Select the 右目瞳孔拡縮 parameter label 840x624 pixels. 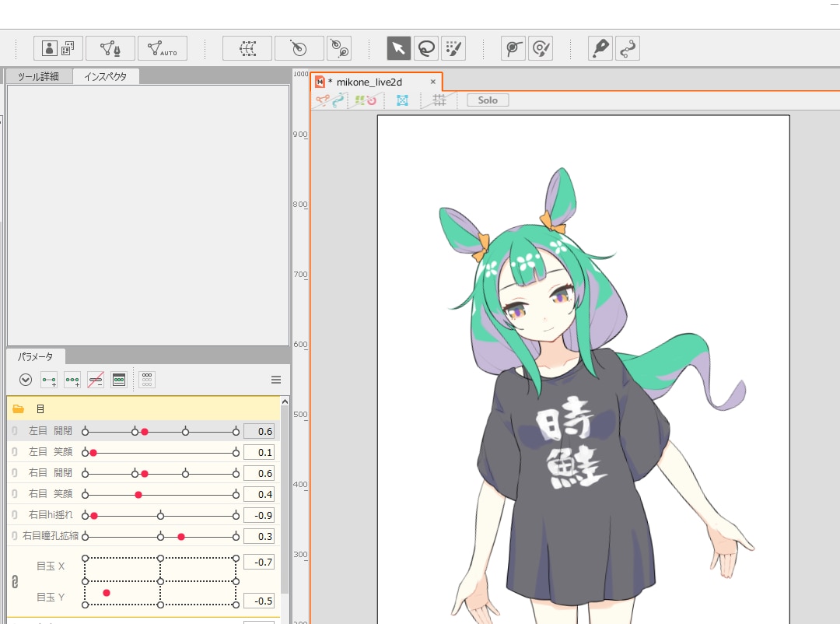coord(51,535)
